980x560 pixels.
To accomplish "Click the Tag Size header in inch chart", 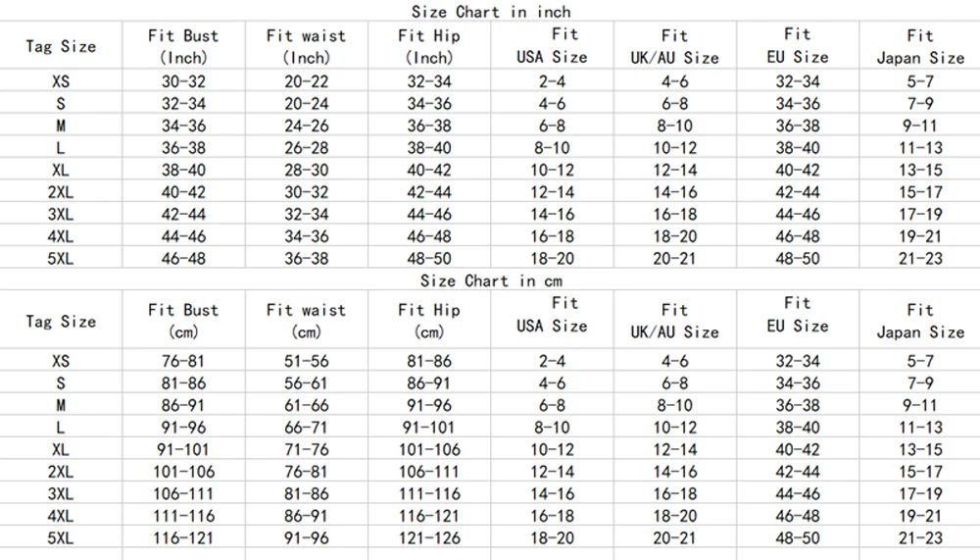I will point(61,46).
